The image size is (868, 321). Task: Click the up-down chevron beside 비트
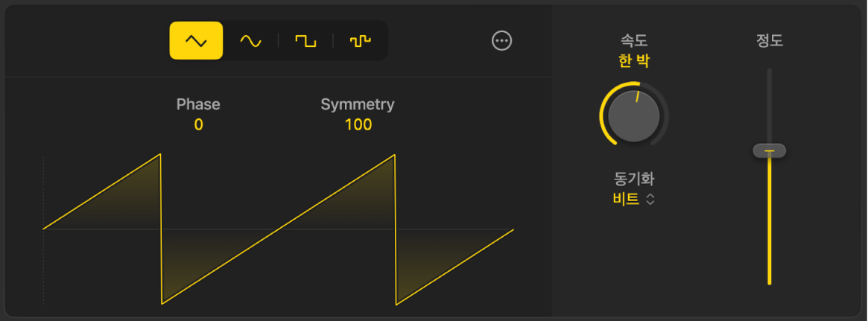[x=650, y=199]
